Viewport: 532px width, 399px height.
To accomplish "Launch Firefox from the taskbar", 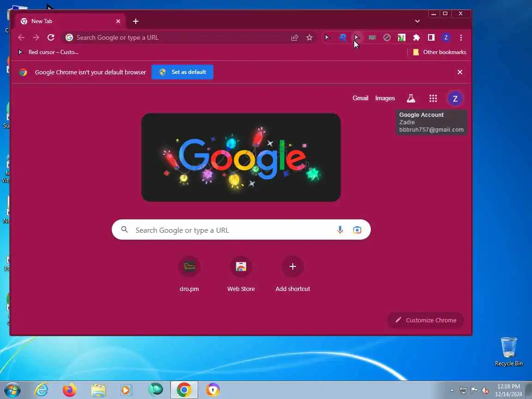I will point(70,390).
